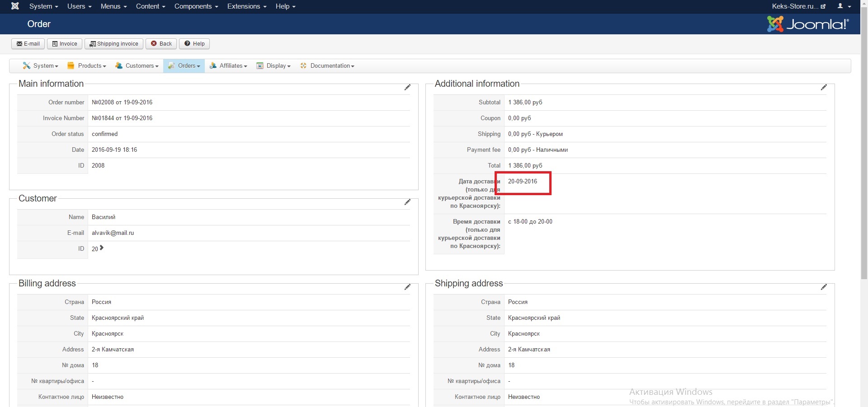Select invoice number №01844 от 19-09-2016
The image size is (868, 407).
tap(122, 118)
